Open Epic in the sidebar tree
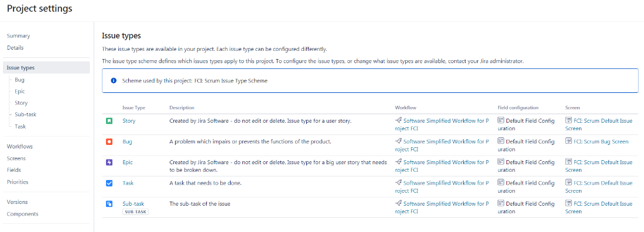The height and width of the screenshot is (232, 644). point(20,91)
